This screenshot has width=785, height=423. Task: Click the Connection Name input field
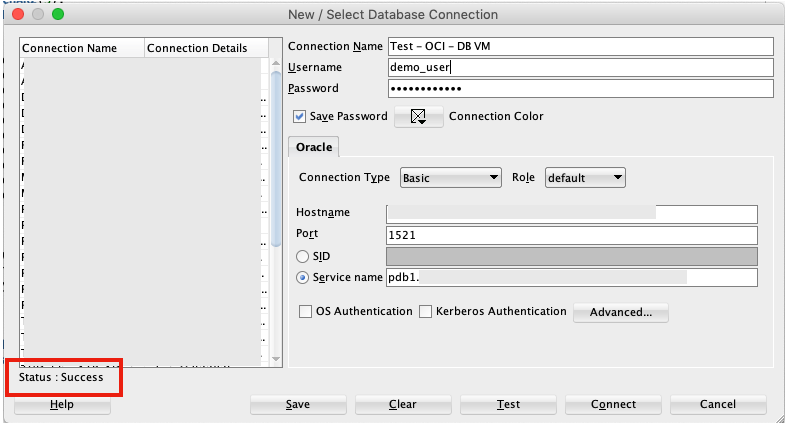(580, 47)
